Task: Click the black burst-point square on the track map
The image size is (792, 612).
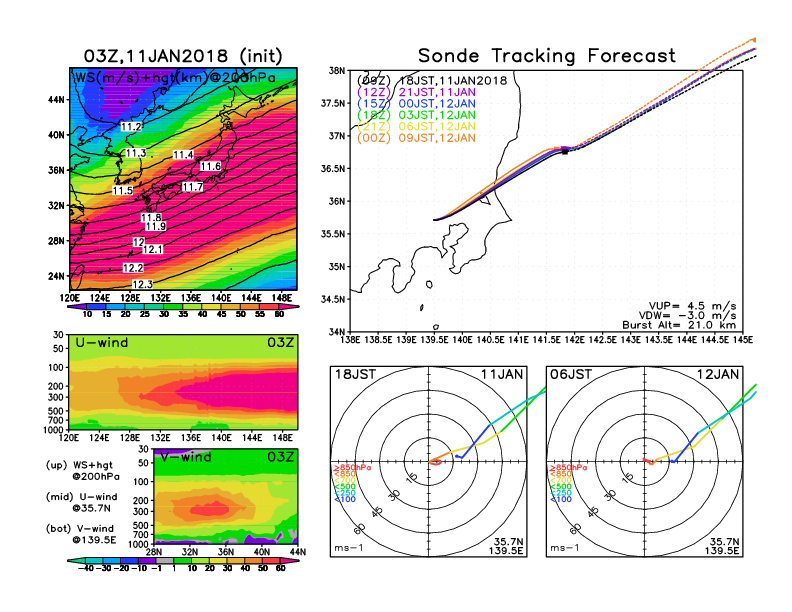Action: [x=565, y=151]
